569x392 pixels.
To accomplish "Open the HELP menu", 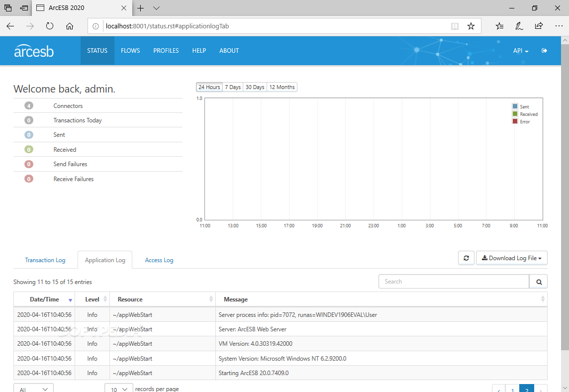I will pyautogui.click(x=199, y=51).
